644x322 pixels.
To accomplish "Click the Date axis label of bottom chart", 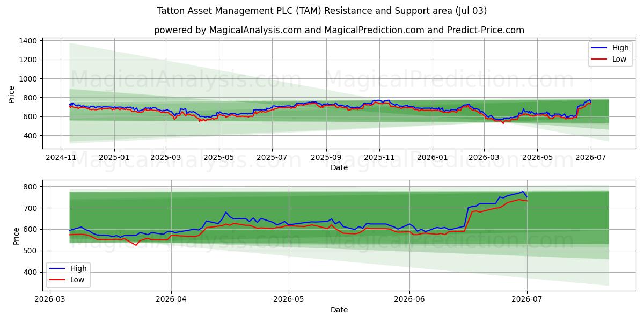I will (339, 310).
